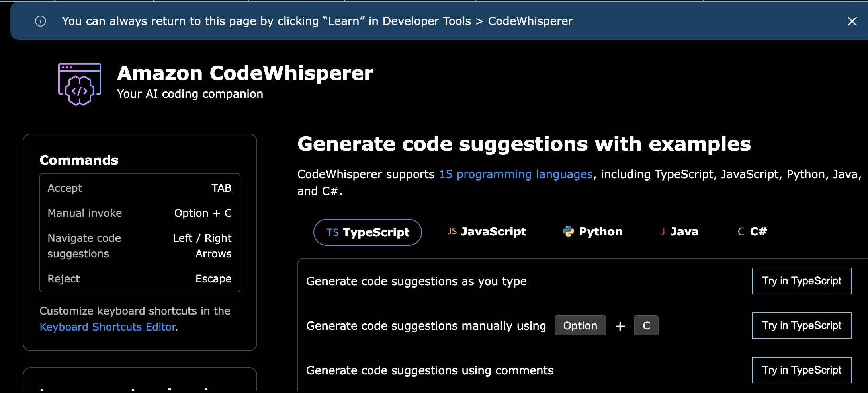Click the "Generate code suggestions with examples" heading
This screenshot has width=868, height=393.
click(x=524, y=144)
